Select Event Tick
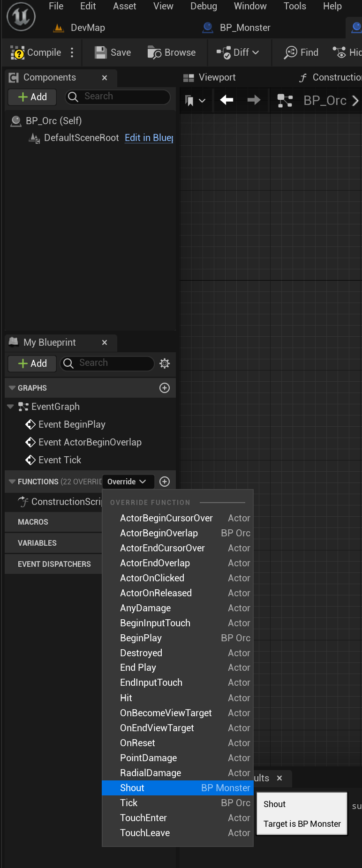The width and height of the screenshot is (362, 868). pos(53,460)
